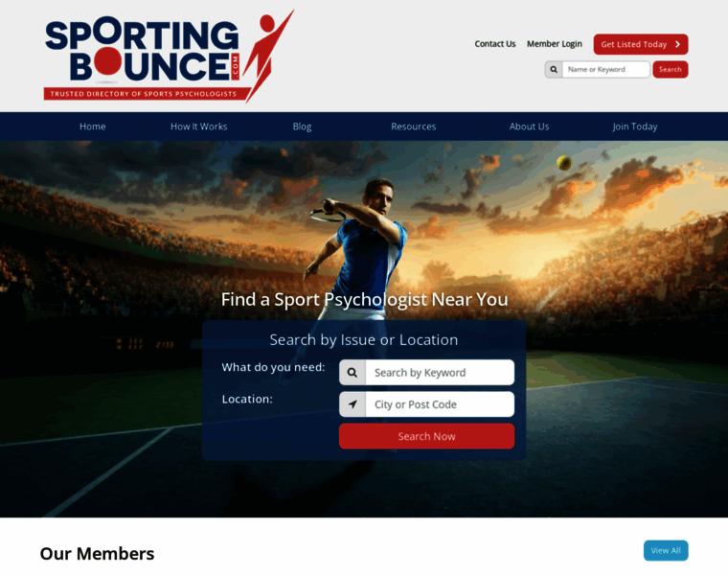Click the location arrow icon
Viewport: 728px width, 575px height.
click(x=353, y=404)
